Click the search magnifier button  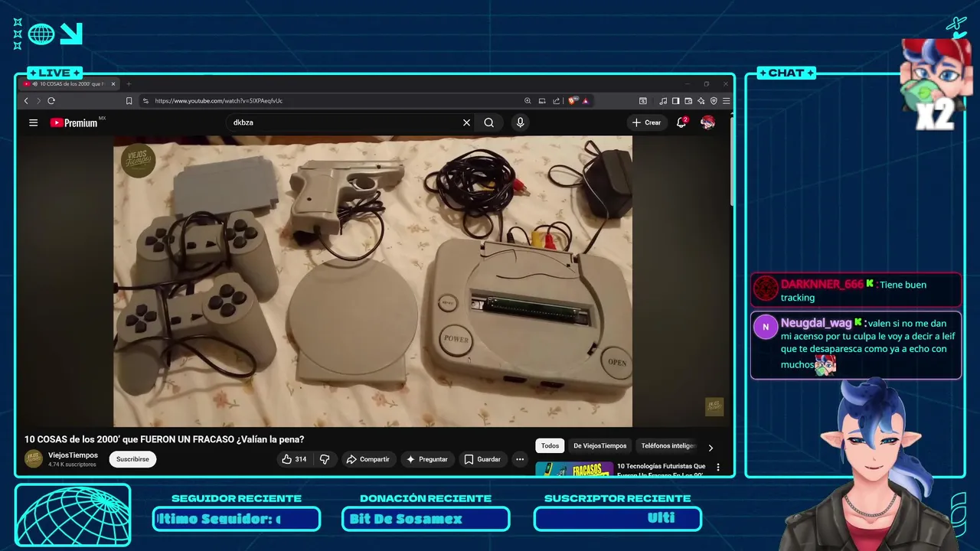tap(488, 122)
